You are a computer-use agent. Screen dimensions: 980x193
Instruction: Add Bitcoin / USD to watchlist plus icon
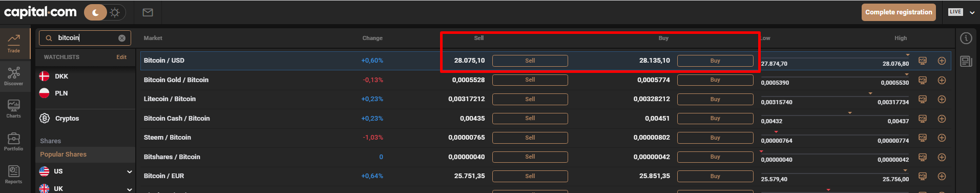pos(942,61)
